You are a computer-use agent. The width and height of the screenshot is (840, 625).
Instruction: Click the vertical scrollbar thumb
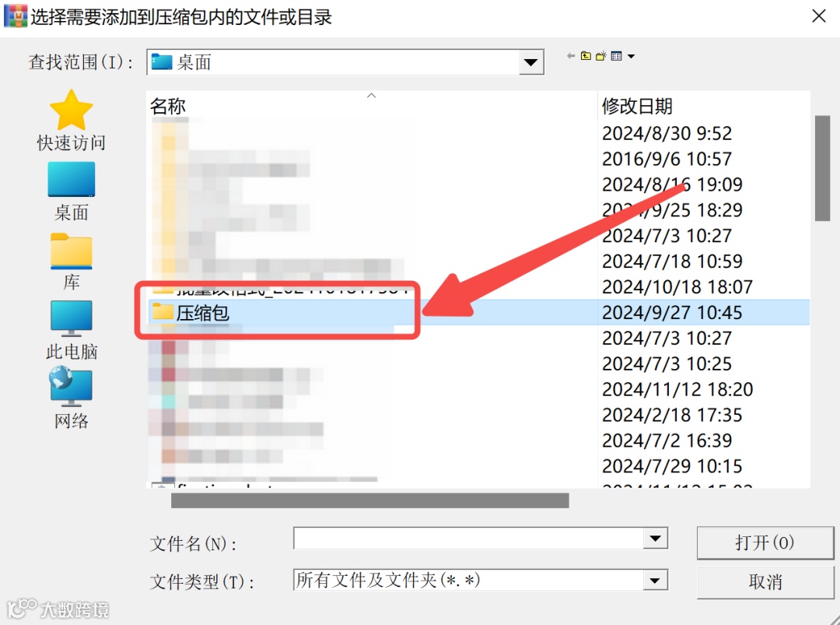point(822,168)
